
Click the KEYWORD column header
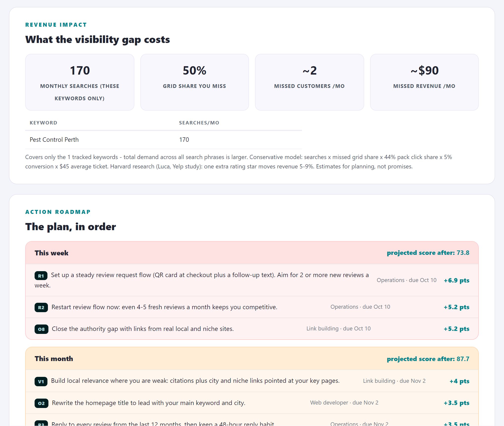pyautogui.click(x=43, y=123)
